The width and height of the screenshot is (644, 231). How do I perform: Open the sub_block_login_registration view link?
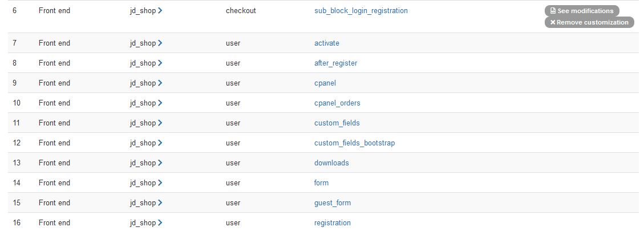(x=361, y=10)
